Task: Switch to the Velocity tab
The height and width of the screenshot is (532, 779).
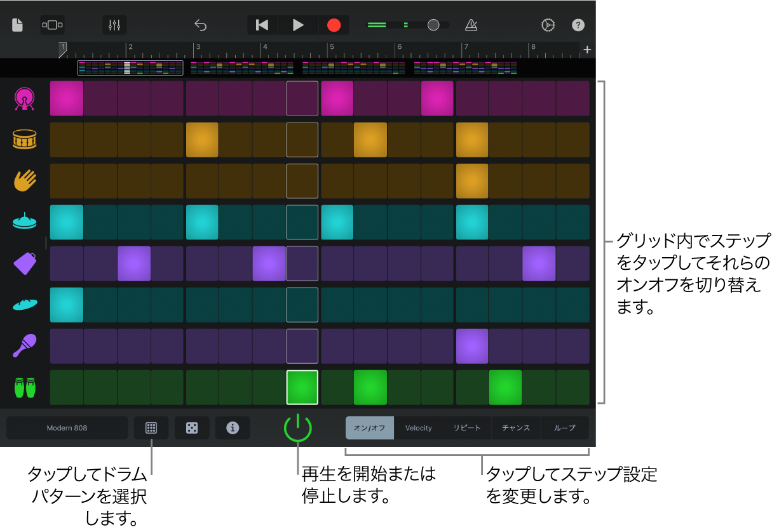Action: (418, 428)
